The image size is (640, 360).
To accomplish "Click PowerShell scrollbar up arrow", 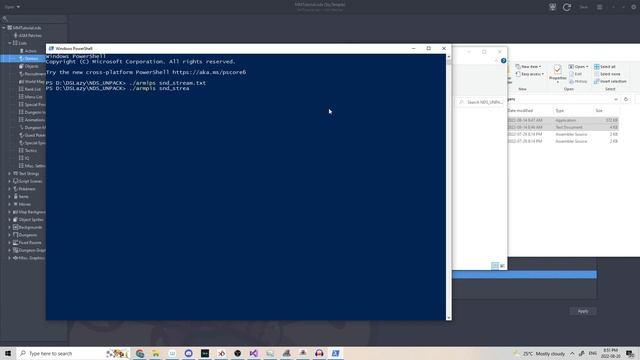I will pos(449,57).
